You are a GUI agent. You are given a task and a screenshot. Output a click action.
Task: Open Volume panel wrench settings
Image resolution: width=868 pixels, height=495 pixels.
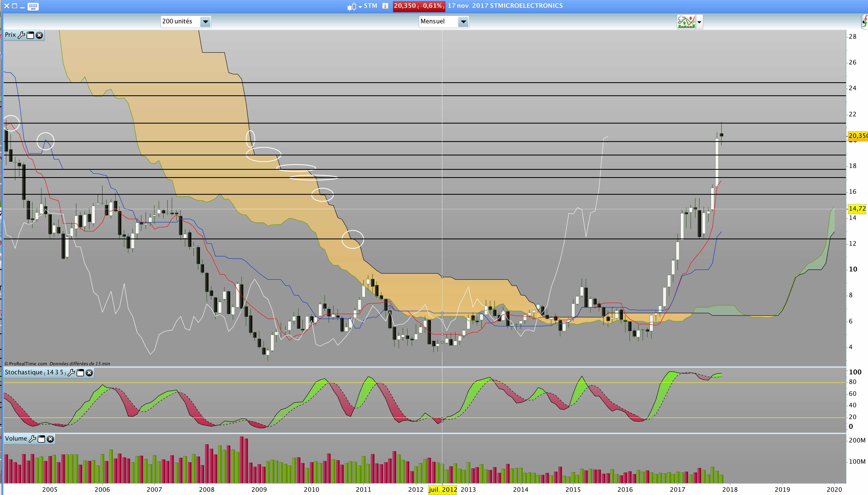[33, 439]
